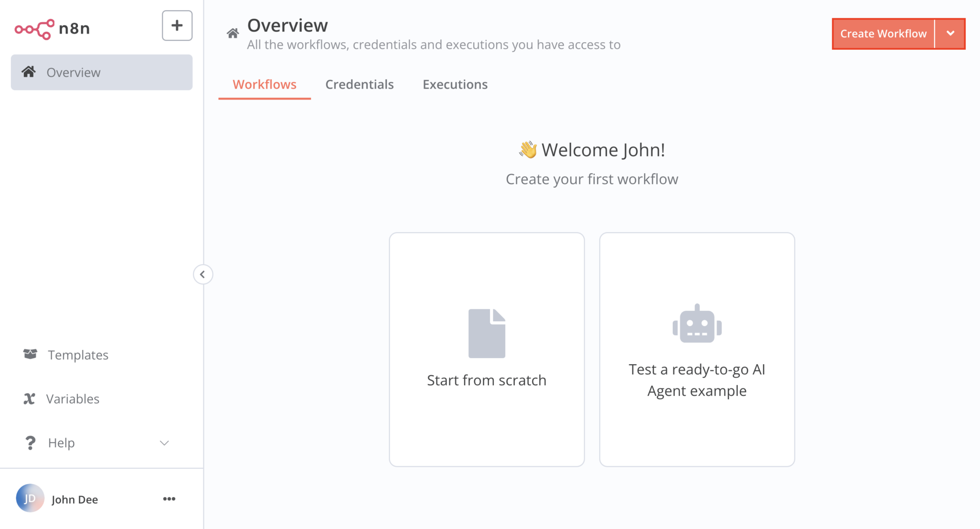Click the Create Workflow button
This screenshot has height=529, width=980.
pyautogui.click(x=883, y=34)
